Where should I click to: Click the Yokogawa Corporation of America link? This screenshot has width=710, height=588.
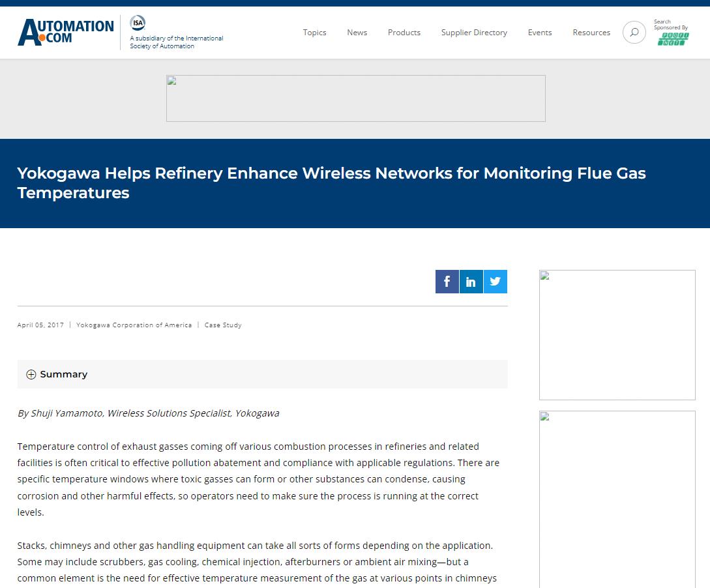134,325
